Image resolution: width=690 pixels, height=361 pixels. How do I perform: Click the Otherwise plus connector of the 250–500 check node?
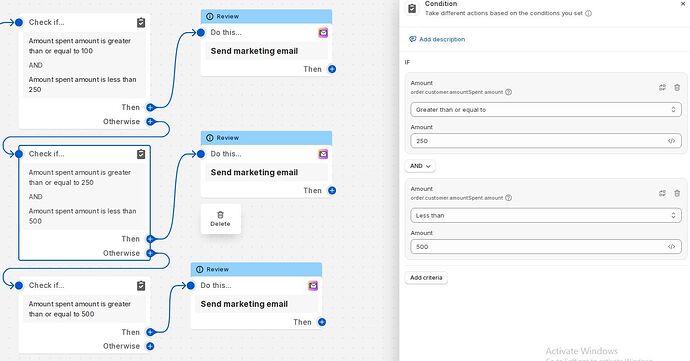point(150,253)
